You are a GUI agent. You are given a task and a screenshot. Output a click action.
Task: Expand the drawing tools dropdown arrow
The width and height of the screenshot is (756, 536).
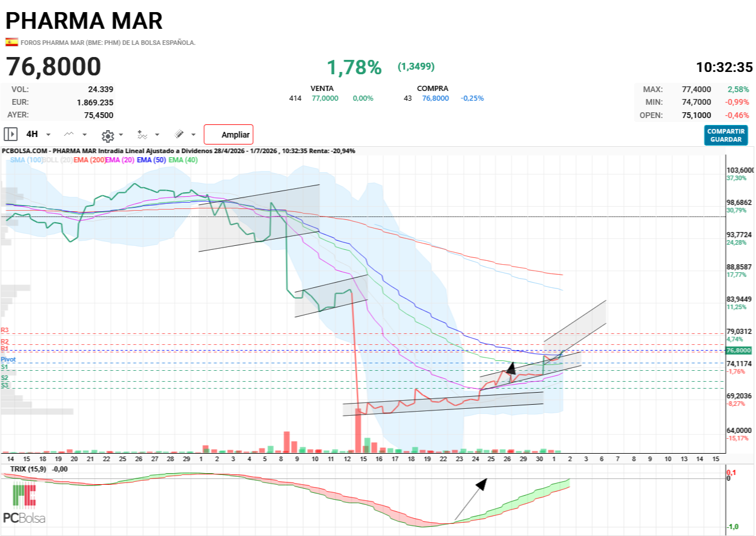(193, 135)
